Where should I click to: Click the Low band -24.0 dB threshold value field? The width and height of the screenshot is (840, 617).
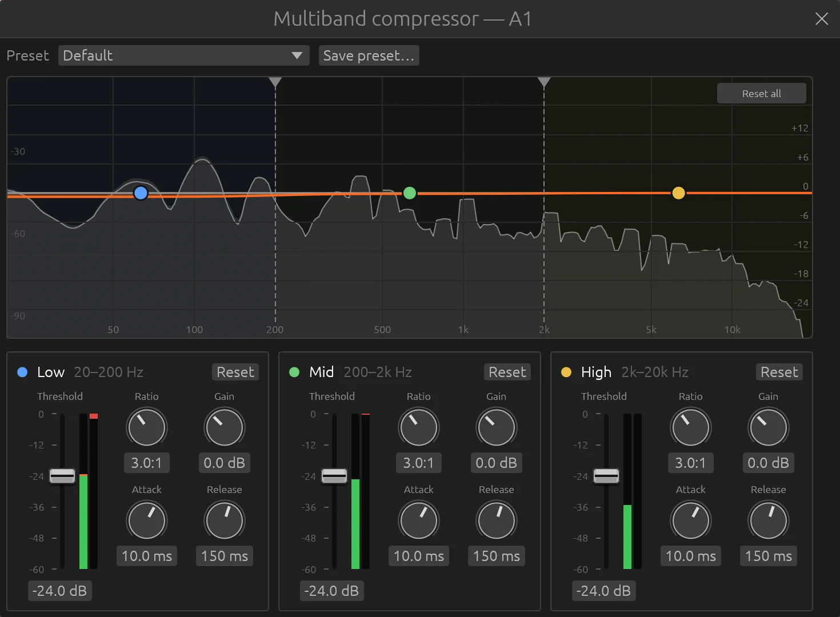point(60,591)
